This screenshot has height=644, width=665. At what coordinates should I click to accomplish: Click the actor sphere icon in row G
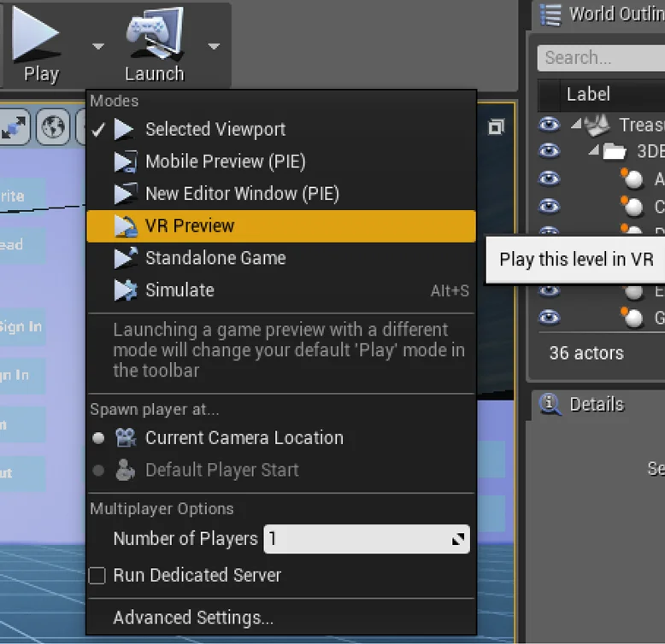(633, 318)
